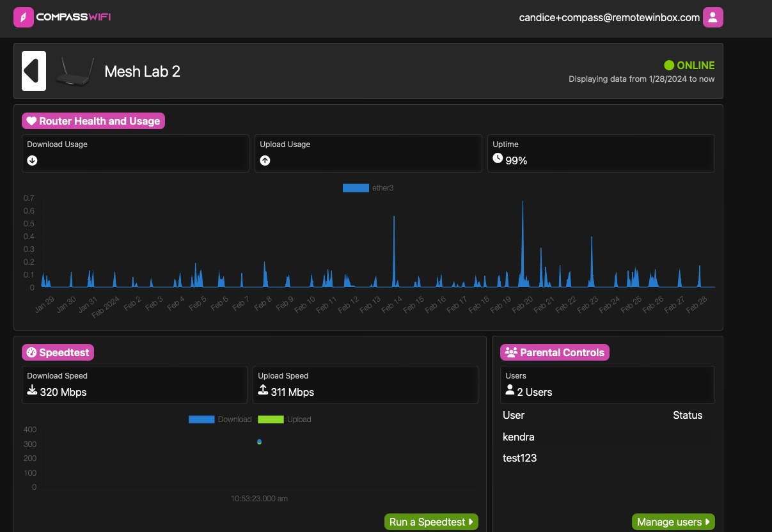The width and height of the screenshot is (772, 532).
Task: Click the back arrow next to the router name
Action: 33,71
